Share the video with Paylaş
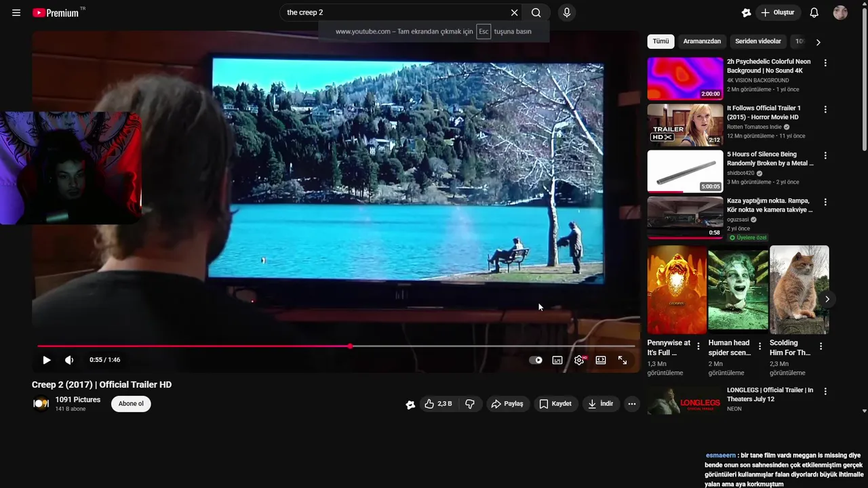 point(507,404)
